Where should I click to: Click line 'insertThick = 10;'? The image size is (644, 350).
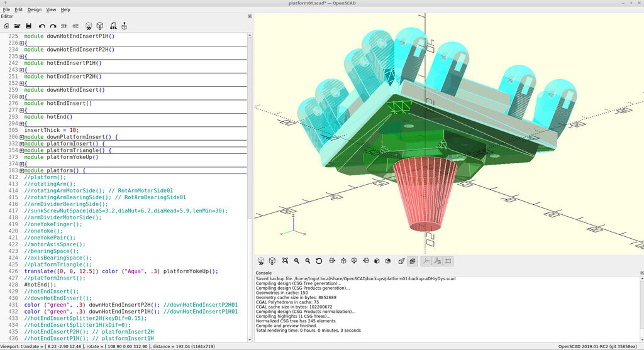tap(52, 131)
